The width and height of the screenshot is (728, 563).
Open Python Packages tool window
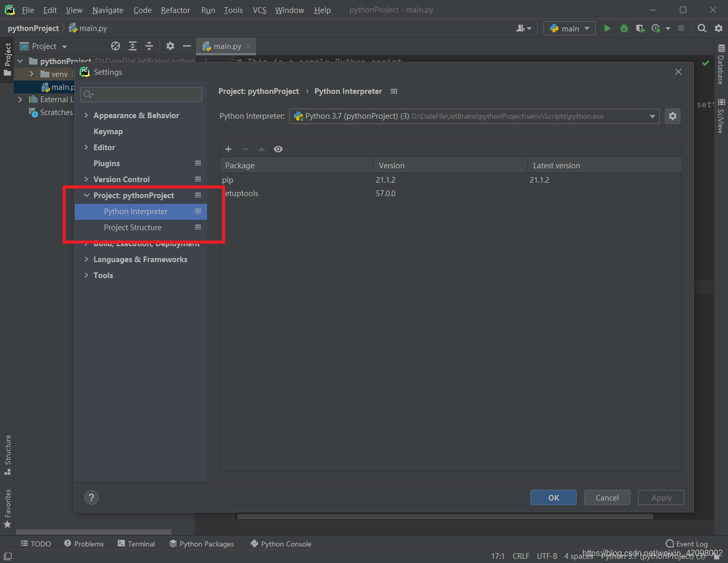pos(202,544)
